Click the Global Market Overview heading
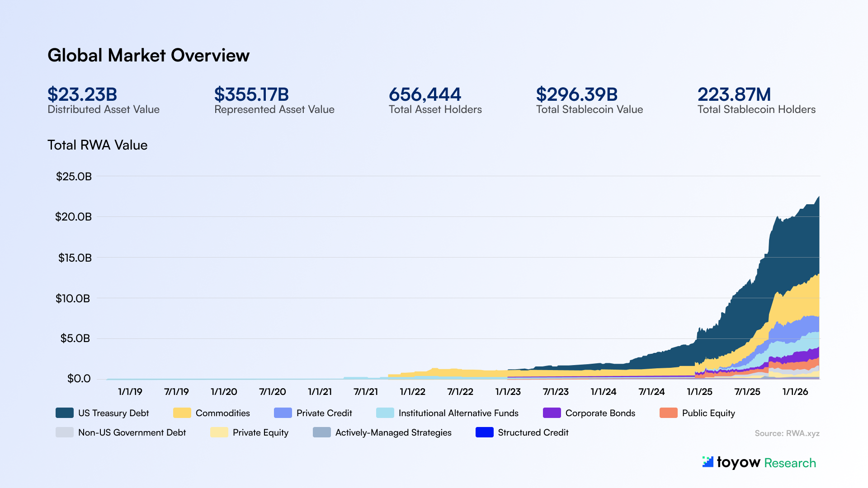The image size is (868, 488). pos(148,56)
